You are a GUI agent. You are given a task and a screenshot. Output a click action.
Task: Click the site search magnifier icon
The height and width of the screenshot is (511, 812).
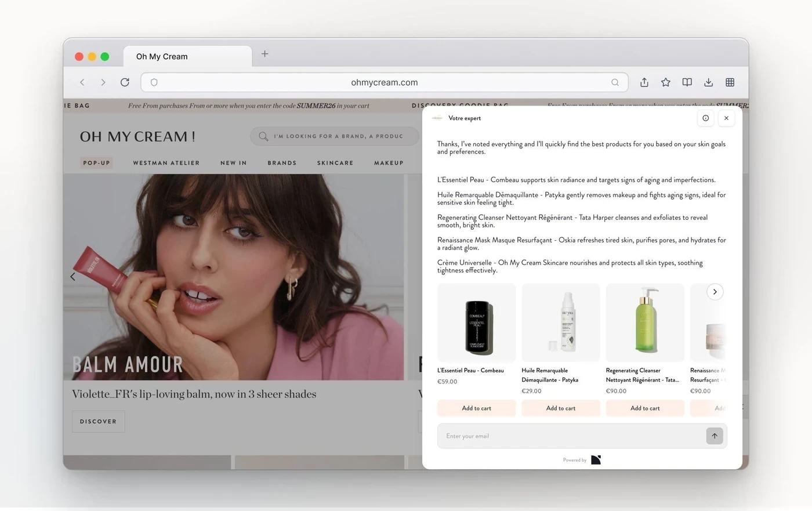(x=263, y=136)
